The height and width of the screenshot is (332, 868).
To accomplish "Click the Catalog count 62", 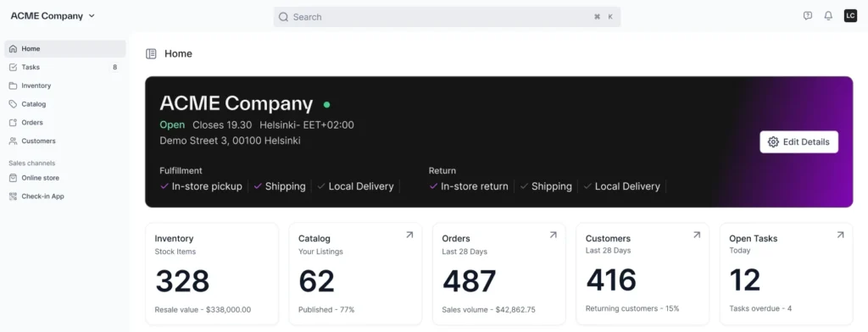I will (317, 281).
